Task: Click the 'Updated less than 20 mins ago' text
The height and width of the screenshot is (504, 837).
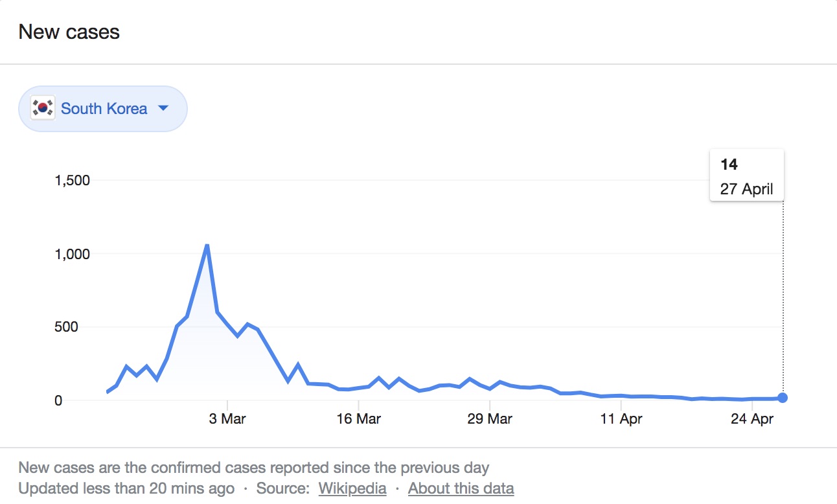Action: [x=126, y=488]
